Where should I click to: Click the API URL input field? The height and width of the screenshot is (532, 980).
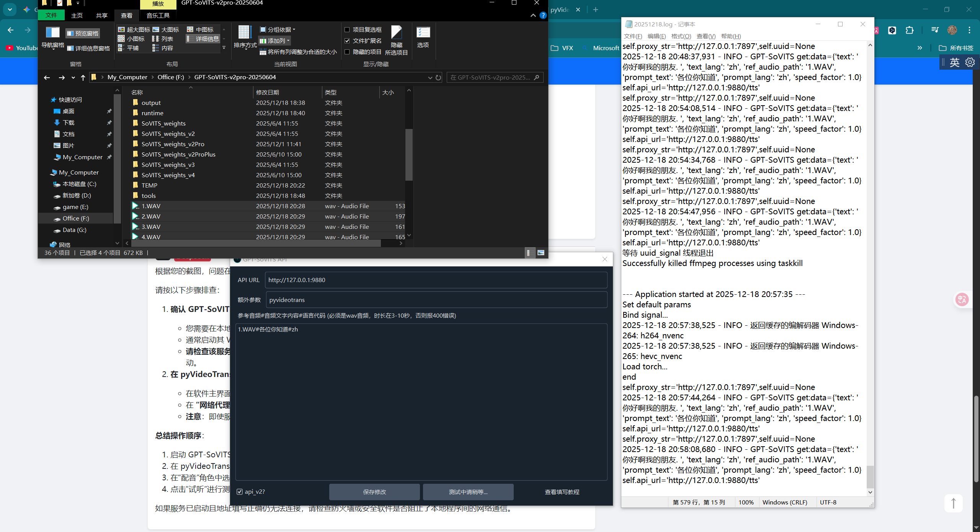pos(436,280)
